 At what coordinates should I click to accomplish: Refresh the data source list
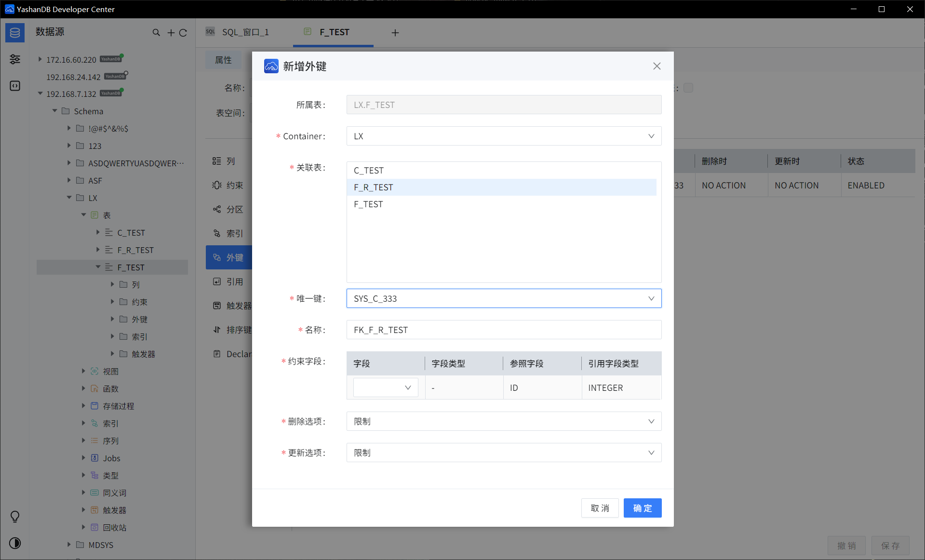[x=183, y=33]
